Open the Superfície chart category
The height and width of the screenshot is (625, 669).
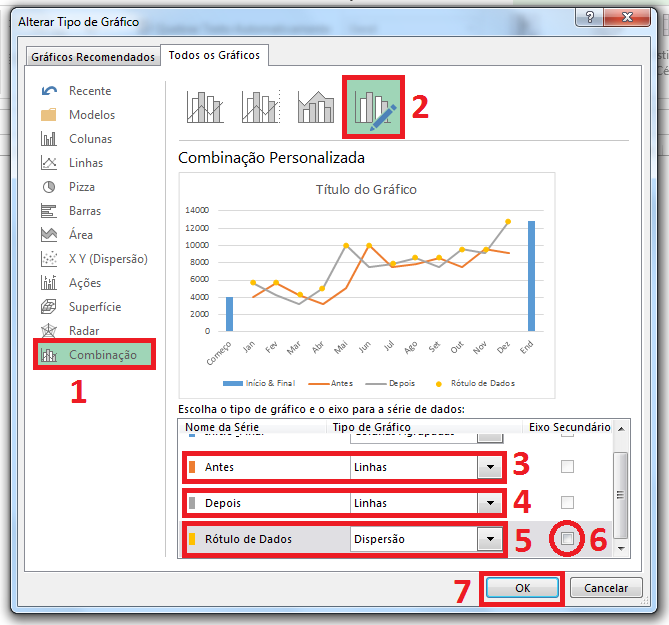coord(94,307)
